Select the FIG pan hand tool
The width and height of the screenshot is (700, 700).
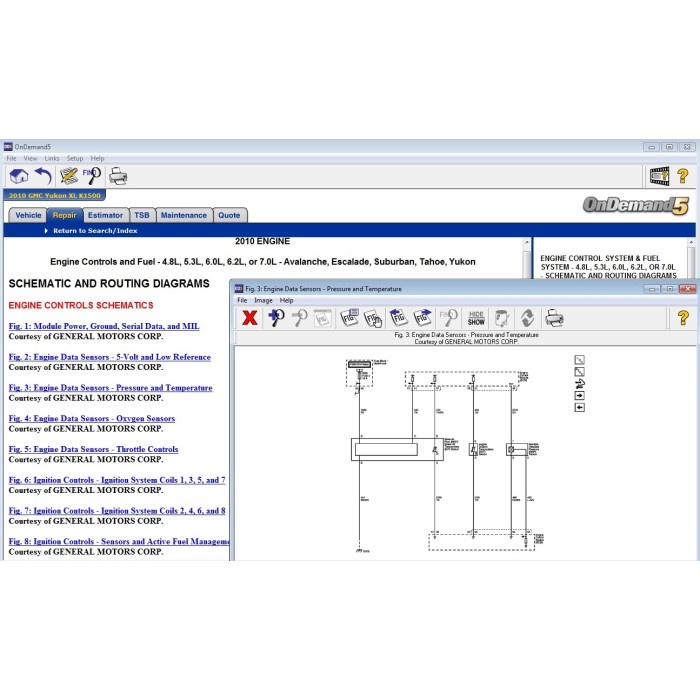(373, 318)
